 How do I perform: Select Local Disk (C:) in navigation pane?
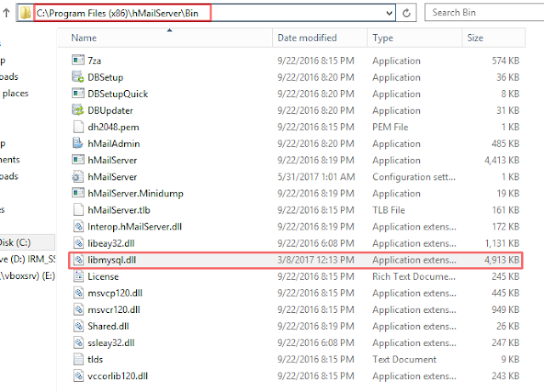[27, 242]
